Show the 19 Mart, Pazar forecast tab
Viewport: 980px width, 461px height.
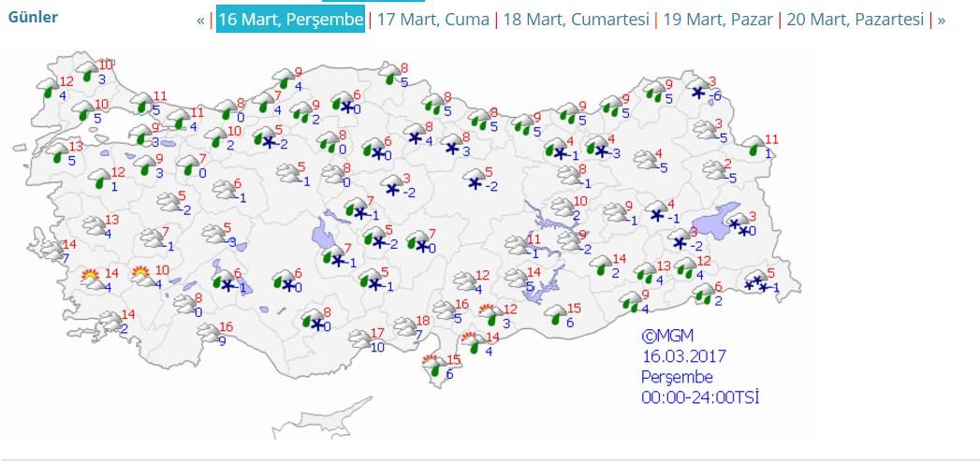pos(718,20)
